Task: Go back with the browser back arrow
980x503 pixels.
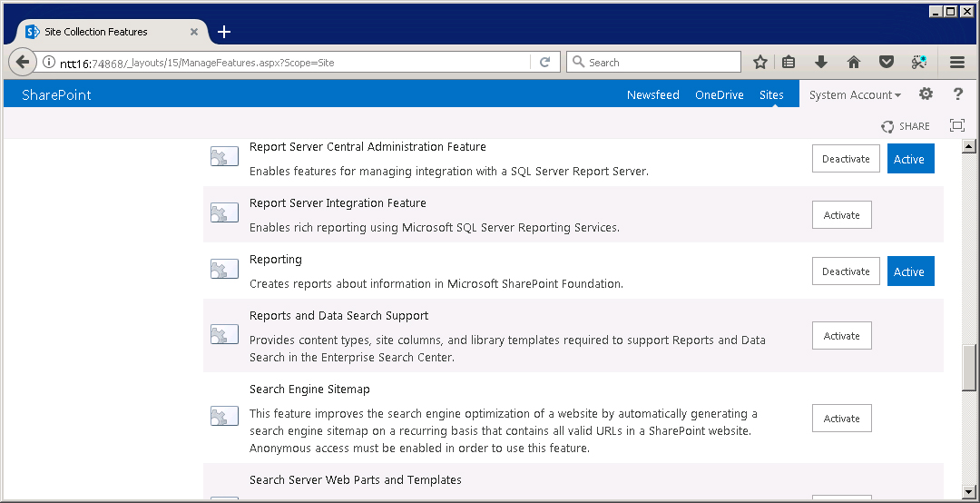Action: [23, 62]
